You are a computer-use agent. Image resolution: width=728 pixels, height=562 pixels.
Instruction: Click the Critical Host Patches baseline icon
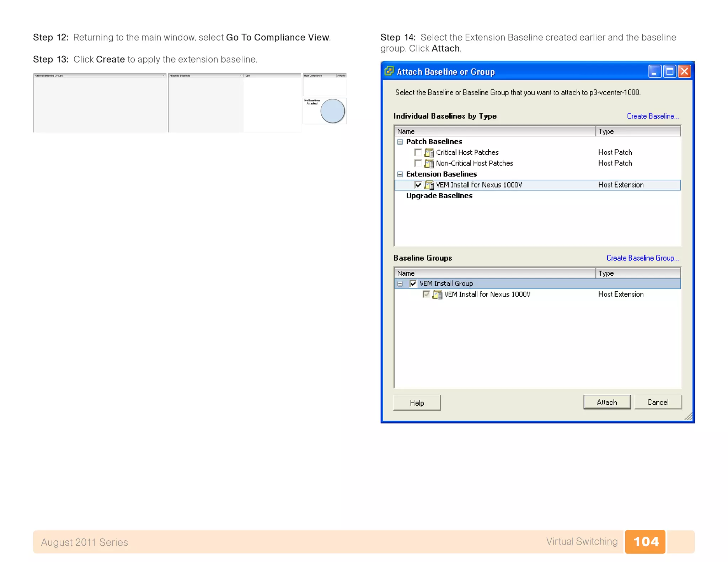click(429, 152)
